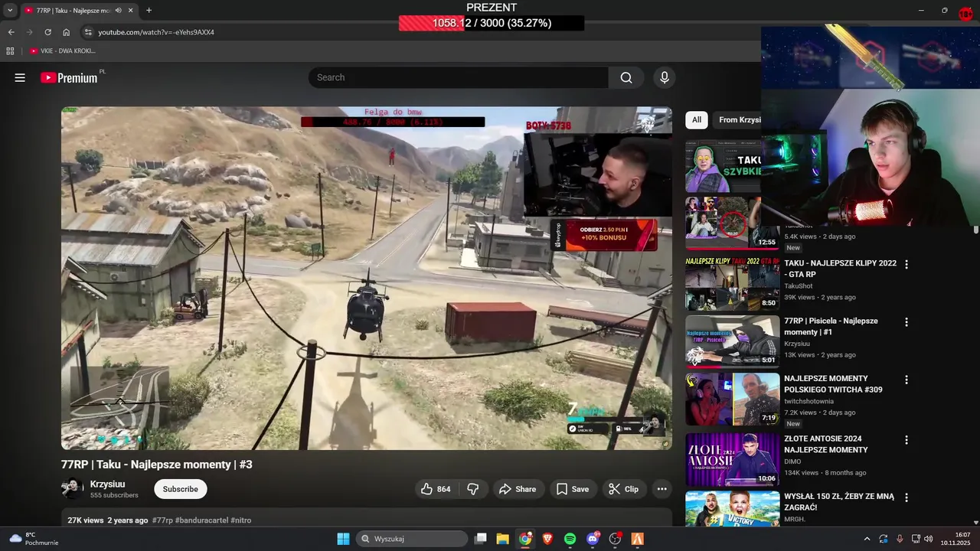Subscribe to Krzysiuu channel
Viewport: 980px width, 551px height.
click(180, 489)
